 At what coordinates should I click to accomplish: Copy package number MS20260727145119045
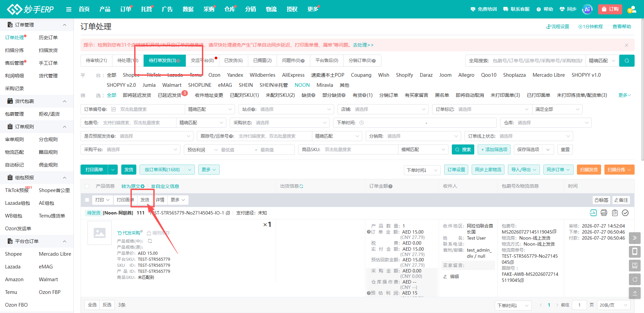tap(554, 232)
